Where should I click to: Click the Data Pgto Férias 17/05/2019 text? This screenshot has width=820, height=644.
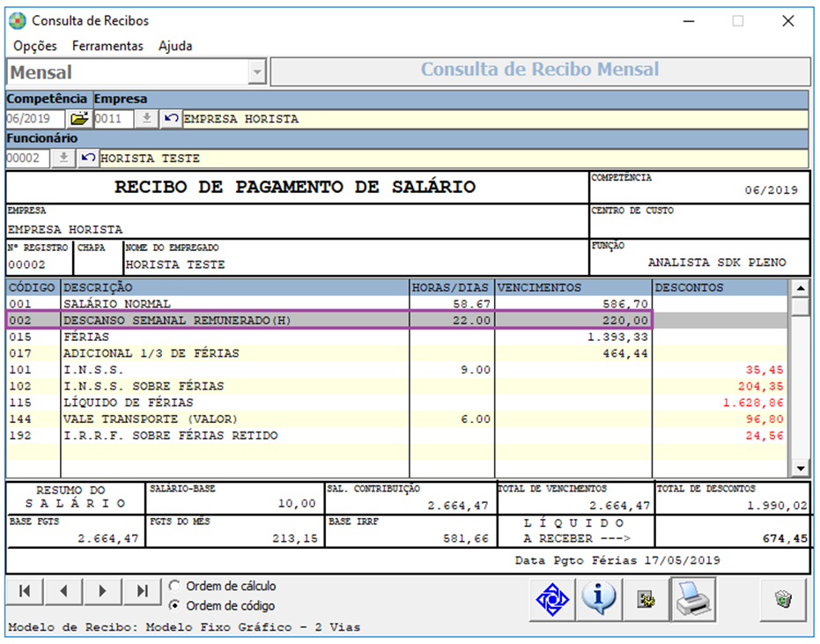tap(617, 561)
